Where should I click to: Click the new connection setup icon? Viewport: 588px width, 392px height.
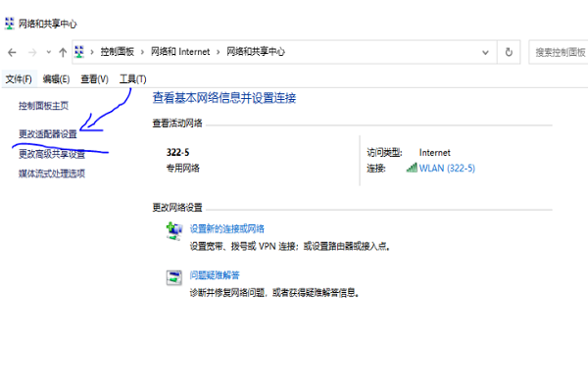coord(174,230)
